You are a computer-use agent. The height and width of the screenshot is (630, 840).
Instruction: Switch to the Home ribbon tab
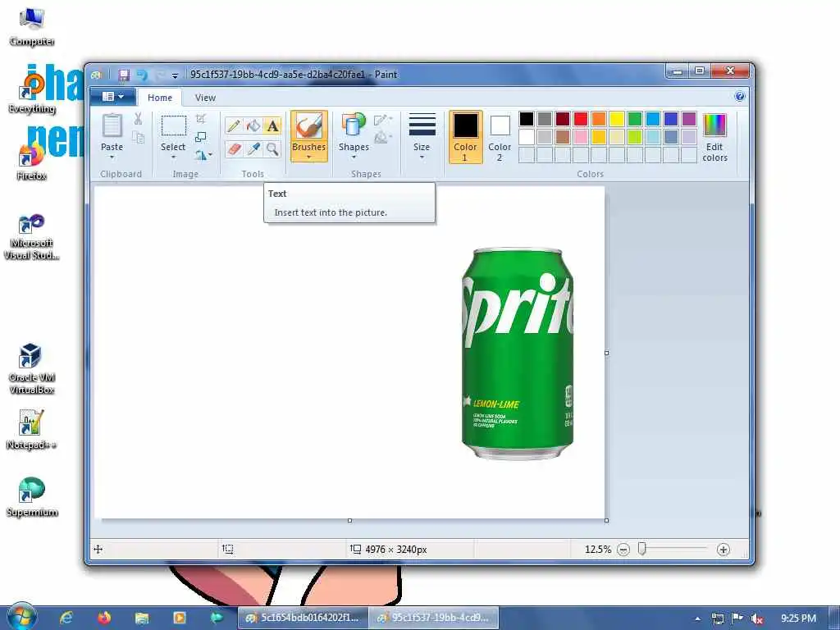160,98
